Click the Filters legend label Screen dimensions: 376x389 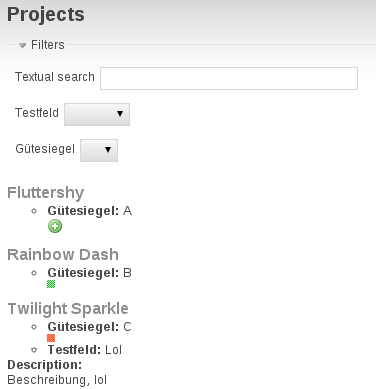click(48, 45)
